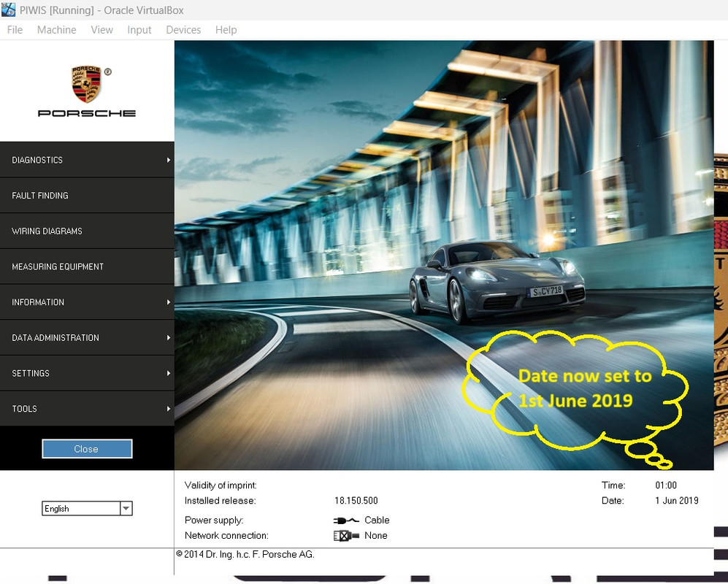Viewport: 728px width, 584px height.
Task: Click the Cable power supply text
Action: pos(377,520)
